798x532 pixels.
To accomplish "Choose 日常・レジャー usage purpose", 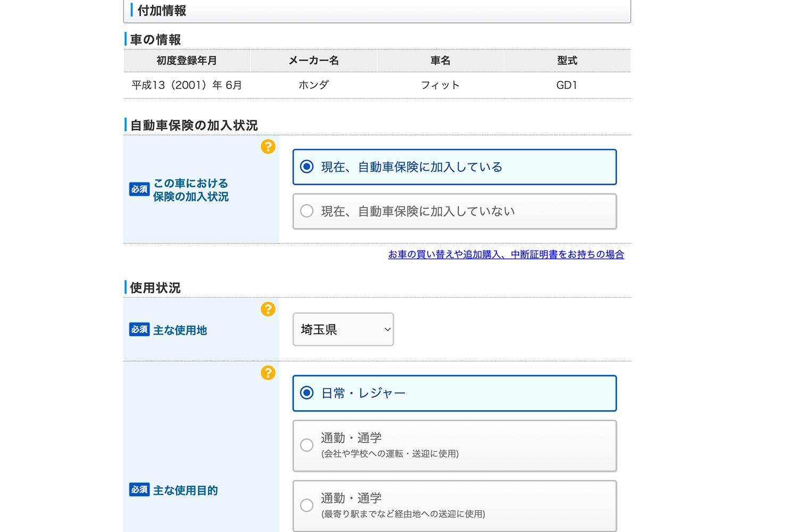I will (x=454, y=393).
